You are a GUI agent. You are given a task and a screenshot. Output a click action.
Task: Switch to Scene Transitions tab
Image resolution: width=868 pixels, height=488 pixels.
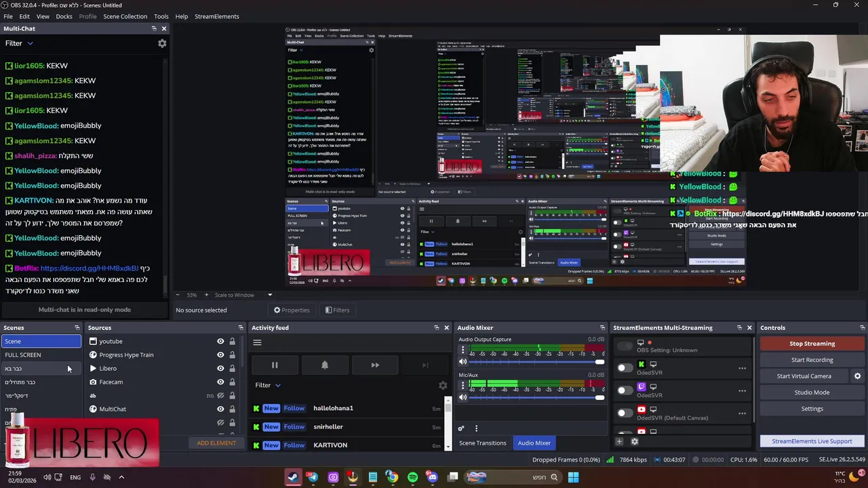coord(482,443)
